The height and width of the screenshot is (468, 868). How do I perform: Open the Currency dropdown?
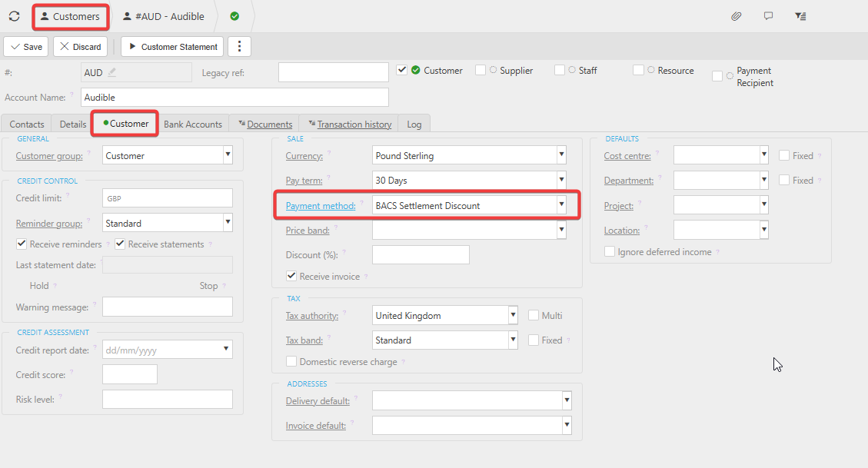tap(561, 155)
